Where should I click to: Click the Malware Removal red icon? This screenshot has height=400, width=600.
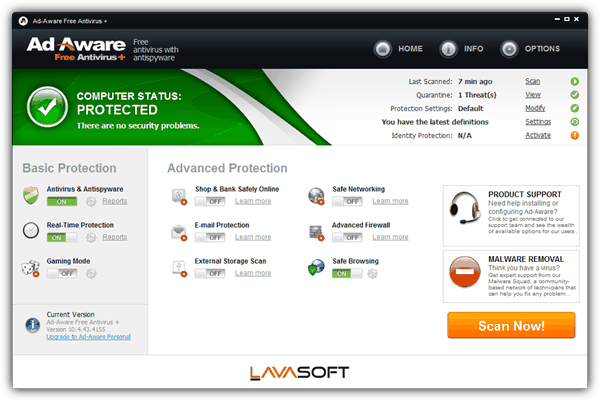[465, 272]
